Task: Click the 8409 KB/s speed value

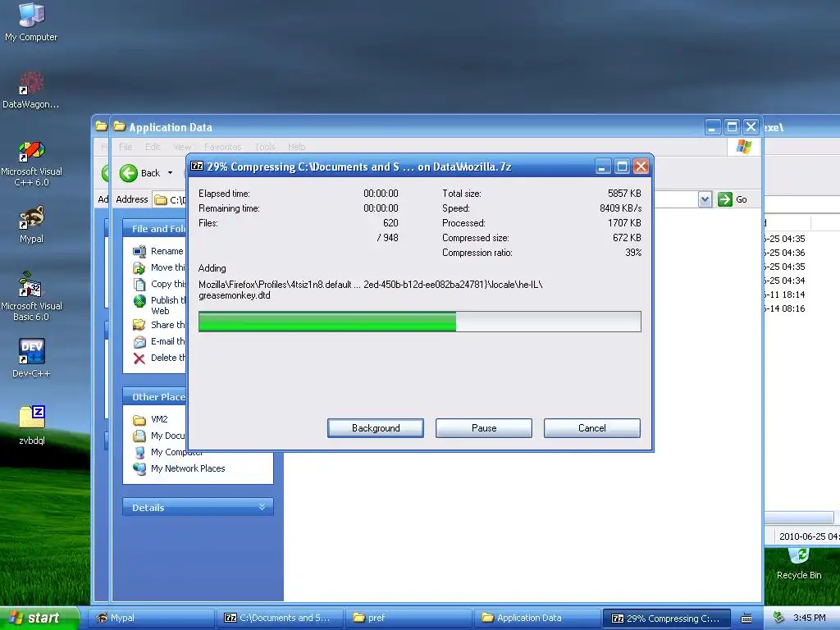Action: pos(620,208)
